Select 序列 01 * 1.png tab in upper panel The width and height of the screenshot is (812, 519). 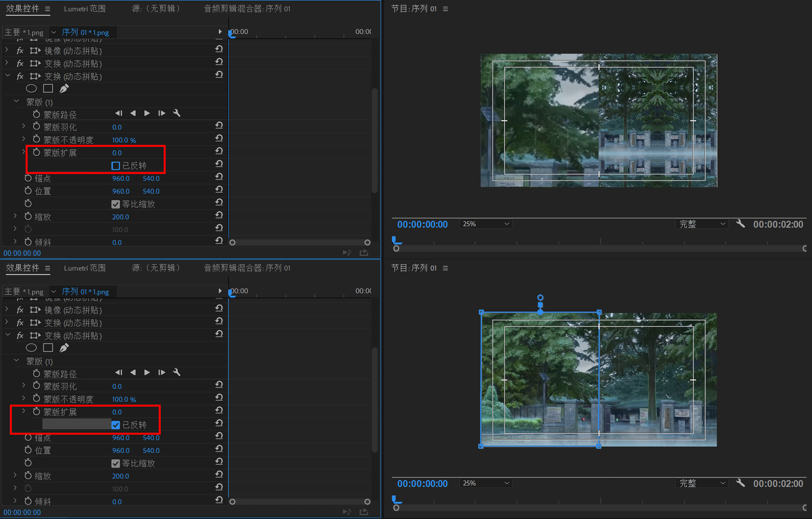pos(85,32)
